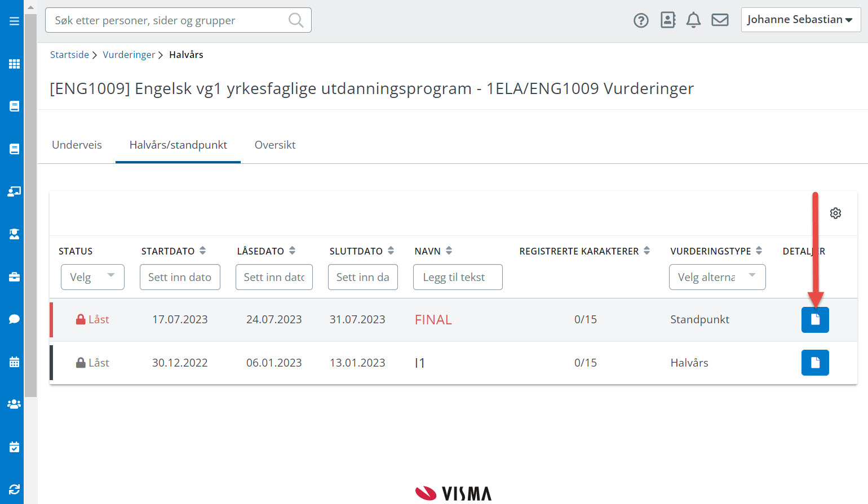Select the Standpunkt type cell
868x504 pixels.
(x=699, y=319)
